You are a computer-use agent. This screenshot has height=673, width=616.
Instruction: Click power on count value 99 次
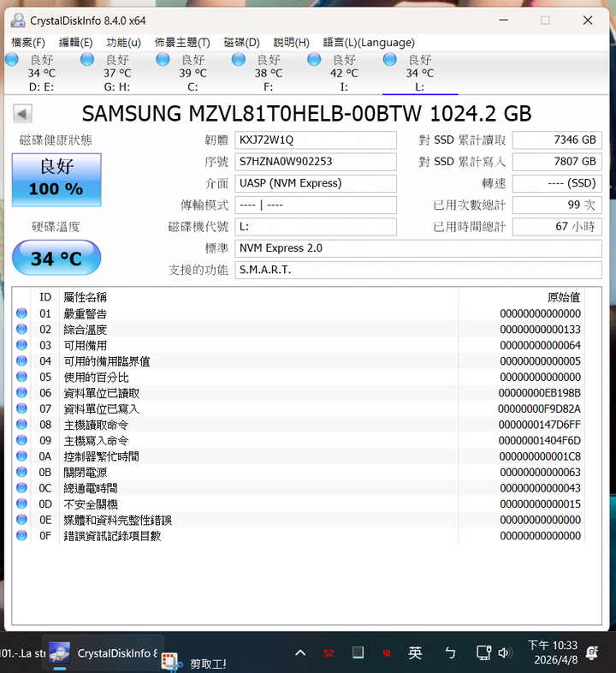coord(557,205)
